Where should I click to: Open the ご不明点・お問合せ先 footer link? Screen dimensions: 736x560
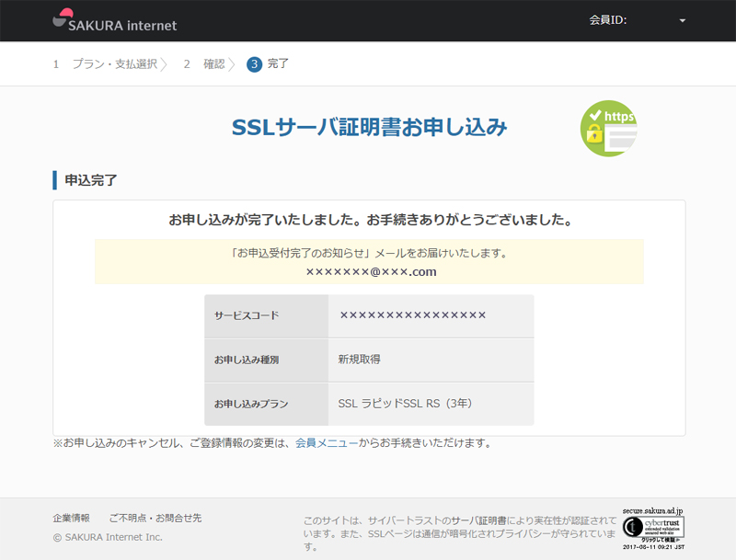tap(155, 519)
